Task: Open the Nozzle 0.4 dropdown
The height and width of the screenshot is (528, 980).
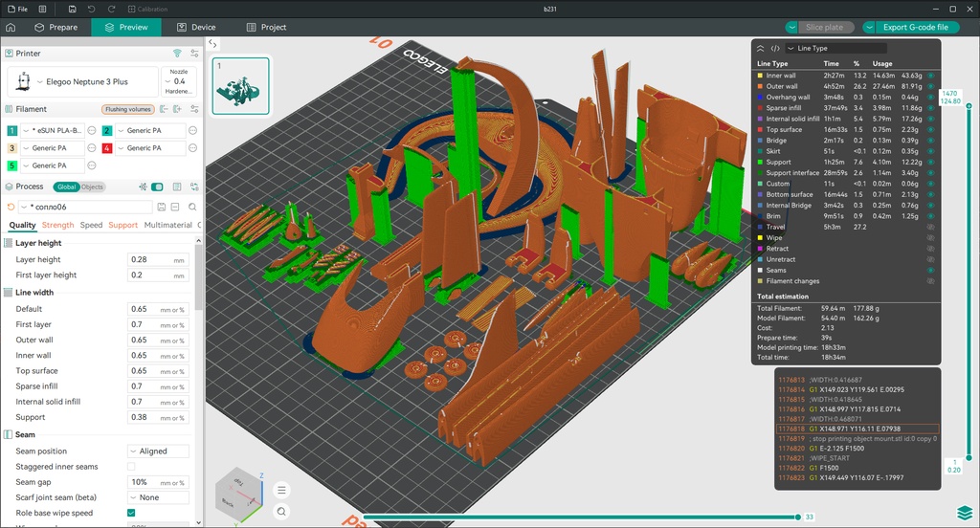Action: pos(179,81)
